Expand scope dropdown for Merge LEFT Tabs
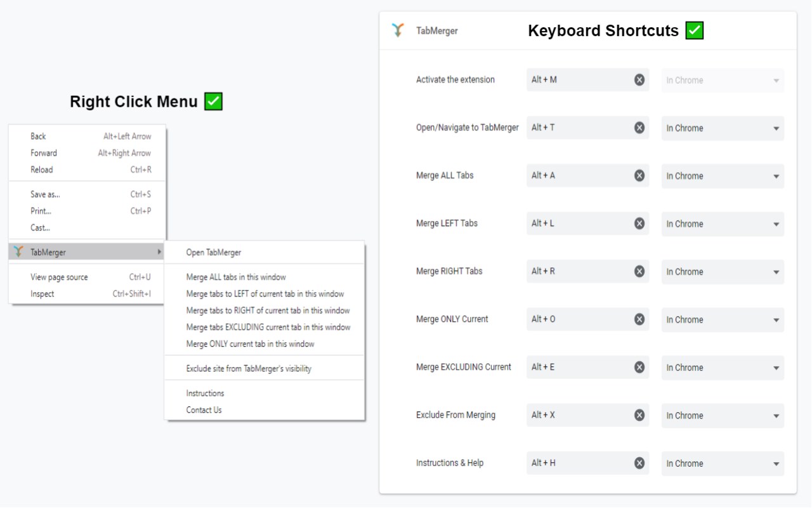The width and height of the screenshot is (812, 508). 723,224
